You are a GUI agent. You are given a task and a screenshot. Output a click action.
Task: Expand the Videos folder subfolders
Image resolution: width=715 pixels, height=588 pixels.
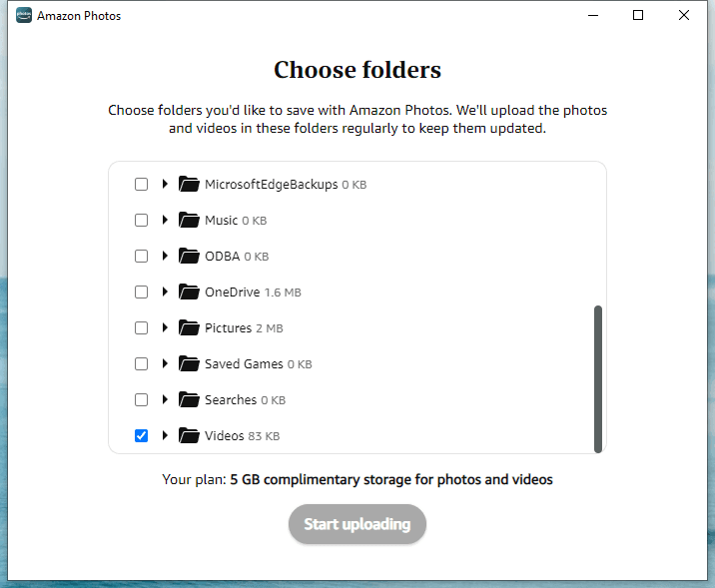coord(165,435)
